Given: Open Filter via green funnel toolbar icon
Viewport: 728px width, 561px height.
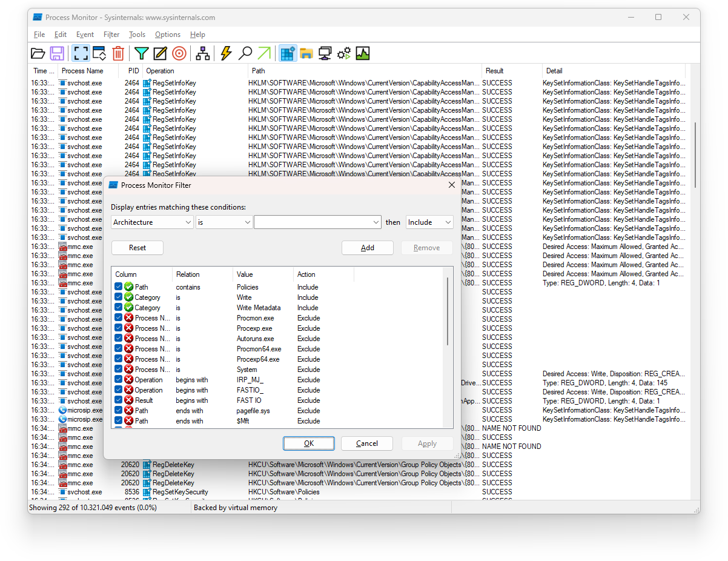Looking at the screenshot, I should 141,53.
